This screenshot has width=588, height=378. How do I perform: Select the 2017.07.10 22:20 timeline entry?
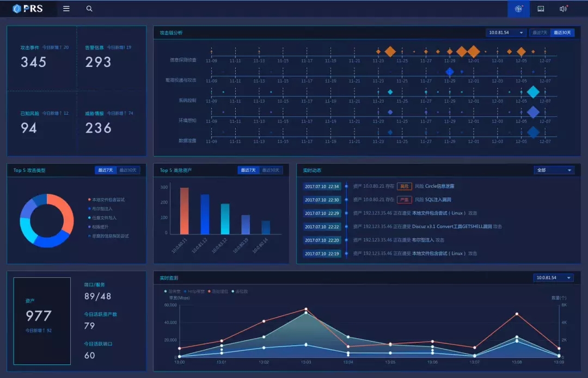pyautogui.click(x=322, y=240)
